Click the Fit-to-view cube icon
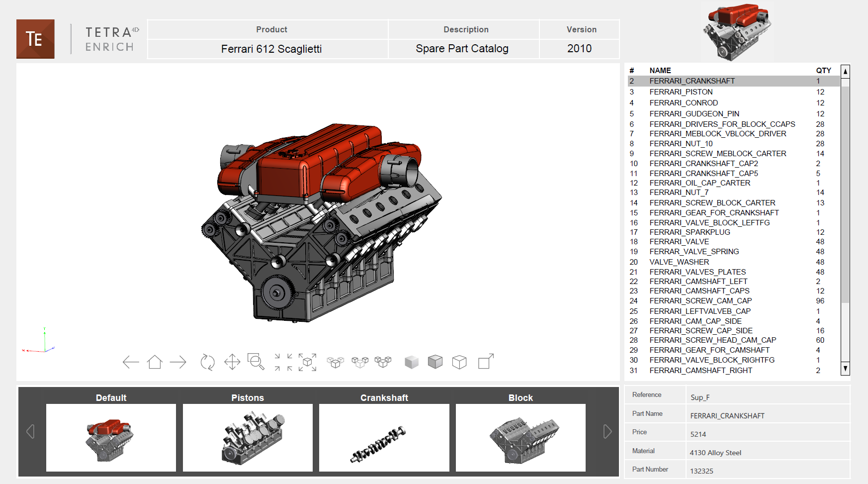The image size is (868, 484). click(x=307, y=362)
